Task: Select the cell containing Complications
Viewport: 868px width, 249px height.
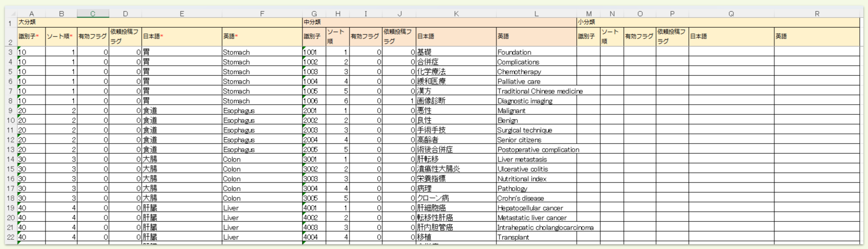Action: [x=536, y=61]
